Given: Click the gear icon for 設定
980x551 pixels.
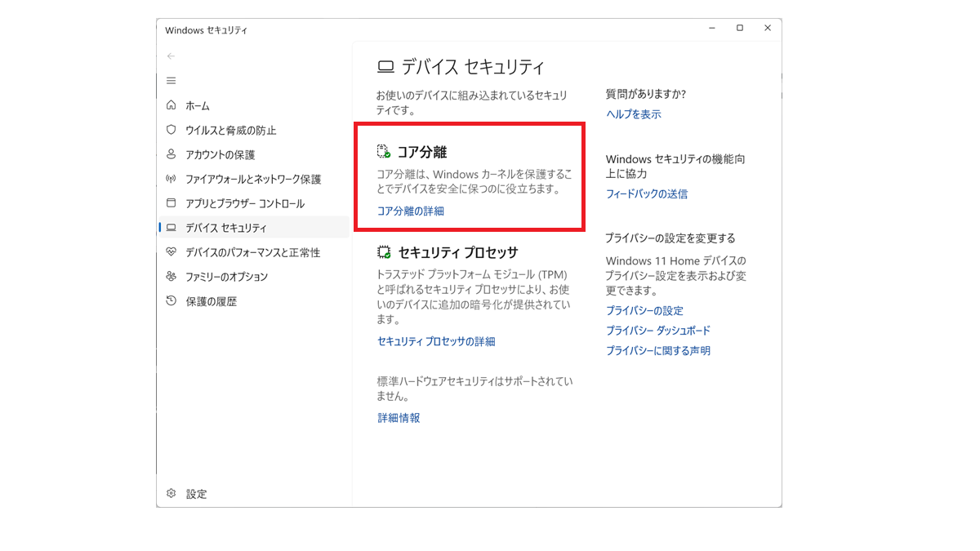Looking at the screenshot, I should pyautogui.click(x=171, y=494).
